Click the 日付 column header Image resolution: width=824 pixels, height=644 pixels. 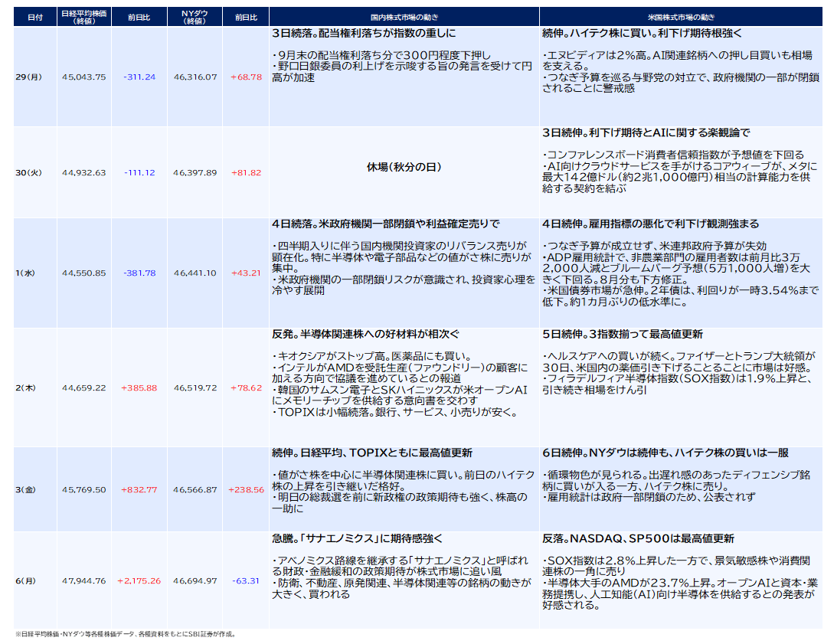pos(34,17)
